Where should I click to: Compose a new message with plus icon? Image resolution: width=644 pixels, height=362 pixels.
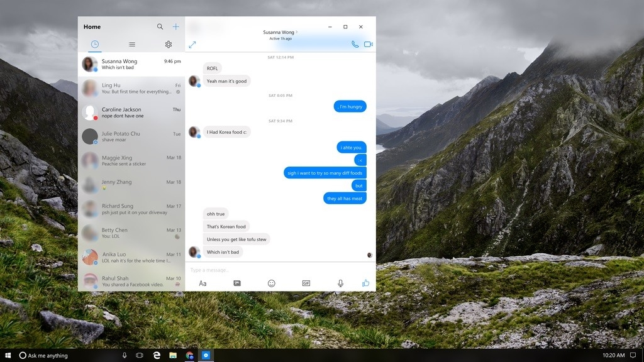pyautogui.click(x=175, y=27)
